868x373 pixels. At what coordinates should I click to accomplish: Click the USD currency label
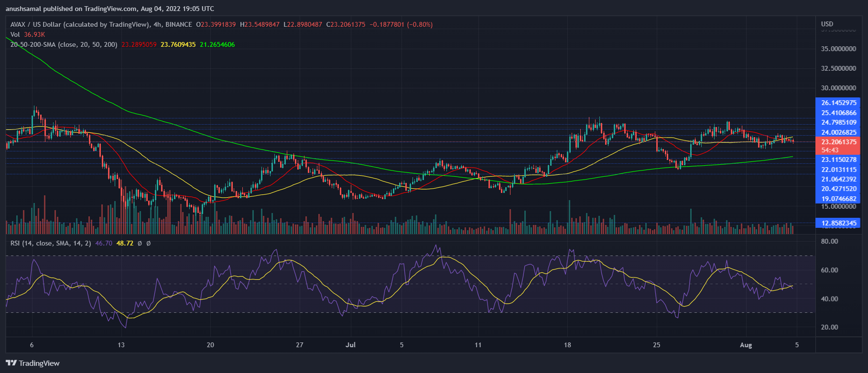[x=827, y=24]
